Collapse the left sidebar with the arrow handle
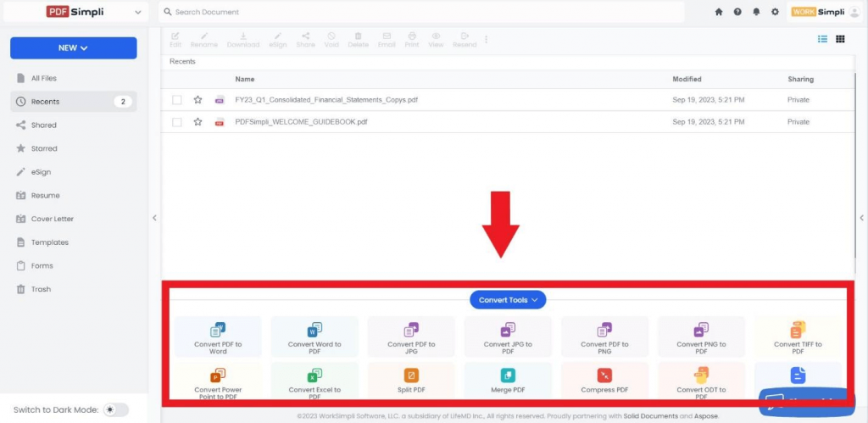Image resolution: width=868 pixels, height=423 pixels. 154,218
